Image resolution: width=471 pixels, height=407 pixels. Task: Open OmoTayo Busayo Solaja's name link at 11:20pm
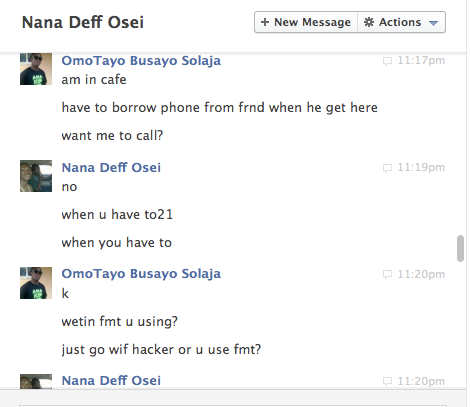pos(141,274)
